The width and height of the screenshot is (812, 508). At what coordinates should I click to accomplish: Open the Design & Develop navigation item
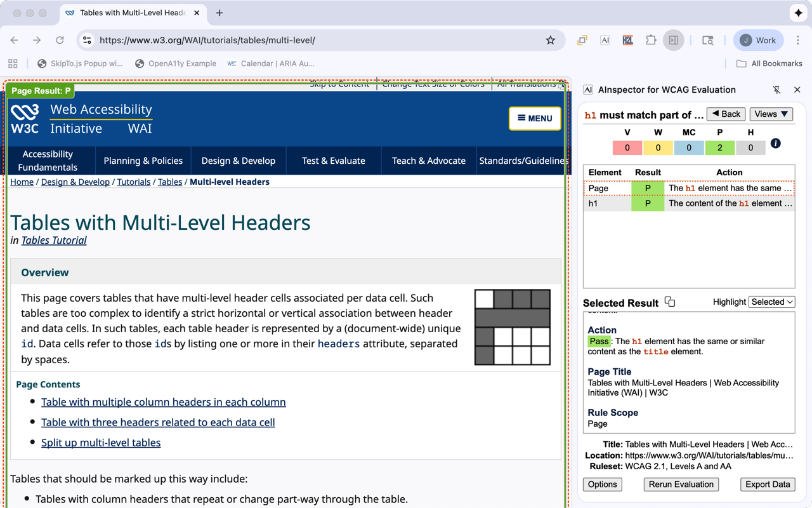(238, 161)
